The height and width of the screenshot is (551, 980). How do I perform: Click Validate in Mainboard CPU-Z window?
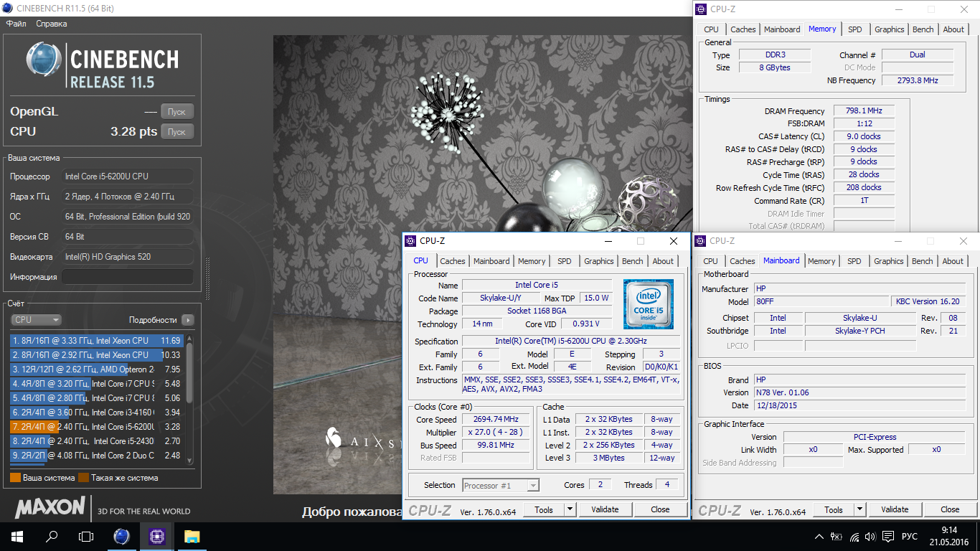click(x=895, y=510)
